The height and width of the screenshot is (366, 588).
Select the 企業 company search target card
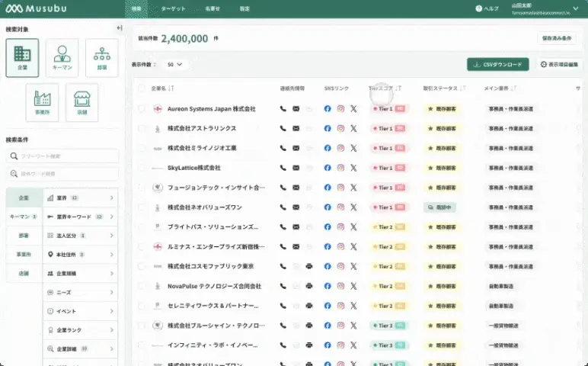22,58
